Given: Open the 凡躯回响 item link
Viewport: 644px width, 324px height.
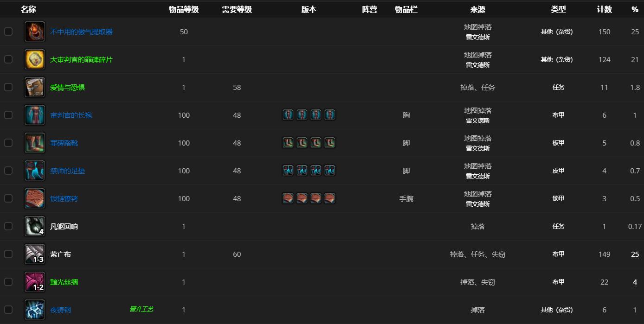Looking at the screenshot, I should [x=64, y=226].
